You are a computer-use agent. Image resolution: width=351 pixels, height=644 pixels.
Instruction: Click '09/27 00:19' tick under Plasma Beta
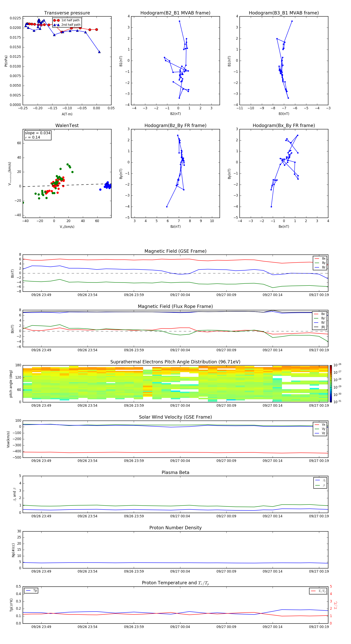click(x=319, y=516)
